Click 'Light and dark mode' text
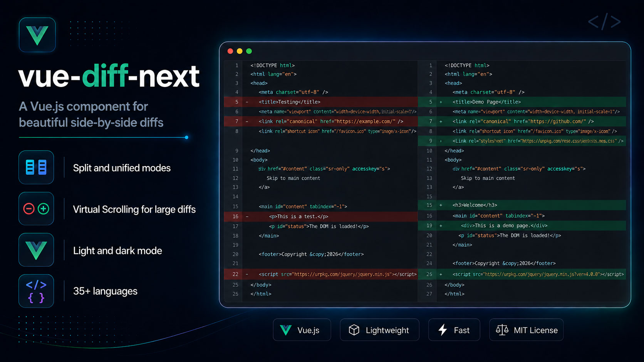This screenshot has height=362, width=644. 117,251
